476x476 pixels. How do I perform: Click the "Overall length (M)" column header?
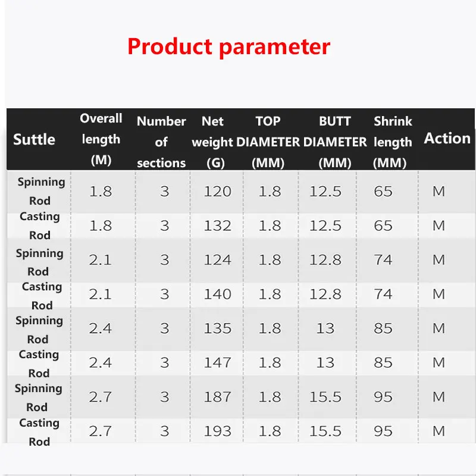pos(101,140)
